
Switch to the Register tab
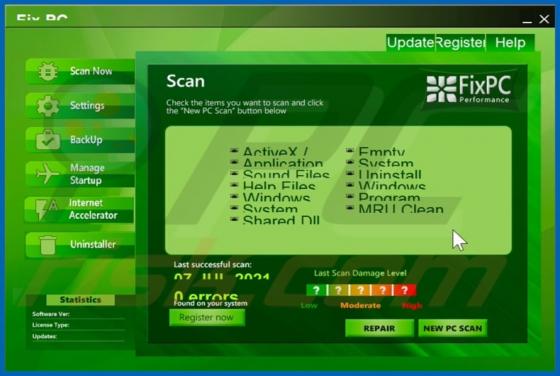tap(460, 43)
